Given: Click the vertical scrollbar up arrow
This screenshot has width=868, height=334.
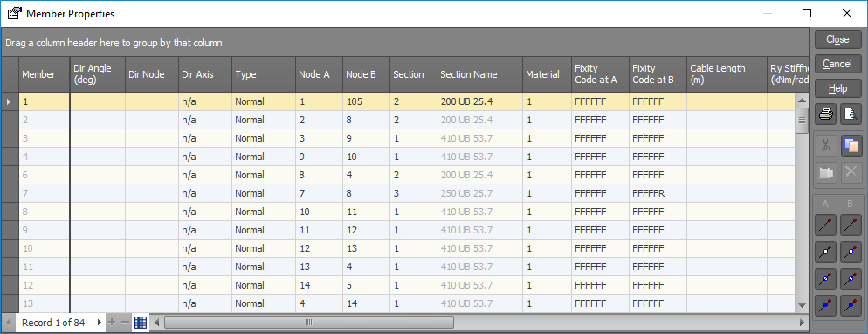Looking at the screenshot, I should (x=802, y=101).
